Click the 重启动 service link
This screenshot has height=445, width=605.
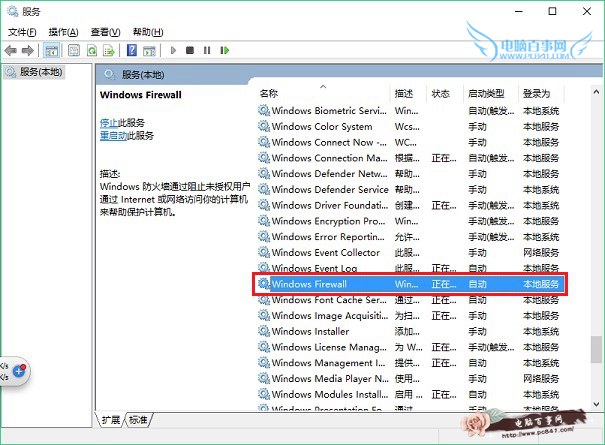[113, 136]
